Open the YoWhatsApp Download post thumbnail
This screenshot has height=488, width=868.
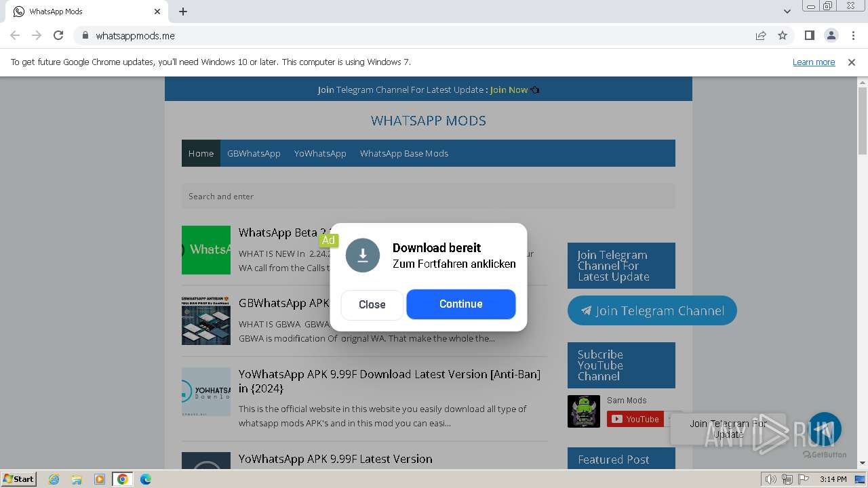pyautogui.click(x=206, y=392)
